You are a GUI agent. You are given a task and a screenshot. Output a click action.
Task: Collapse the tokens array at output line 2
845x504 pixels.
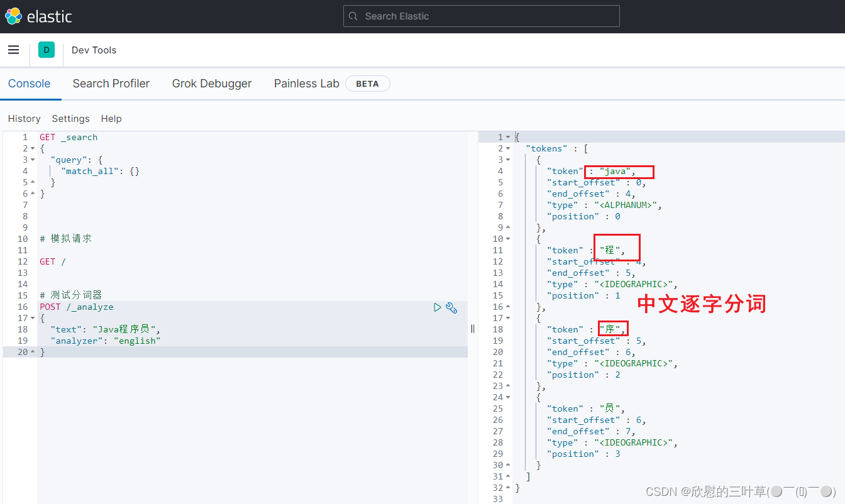508,148
